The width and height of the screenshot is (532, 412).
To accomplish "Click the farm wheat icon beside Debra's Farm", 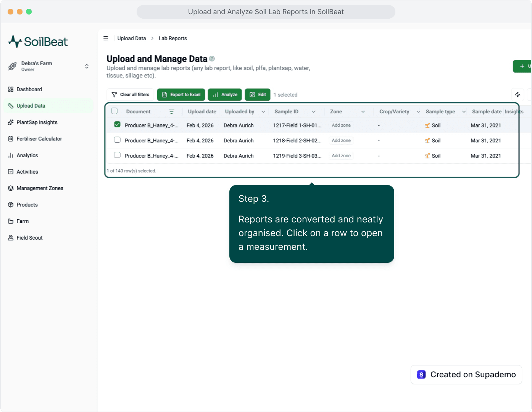I will (x=13, y=66).
